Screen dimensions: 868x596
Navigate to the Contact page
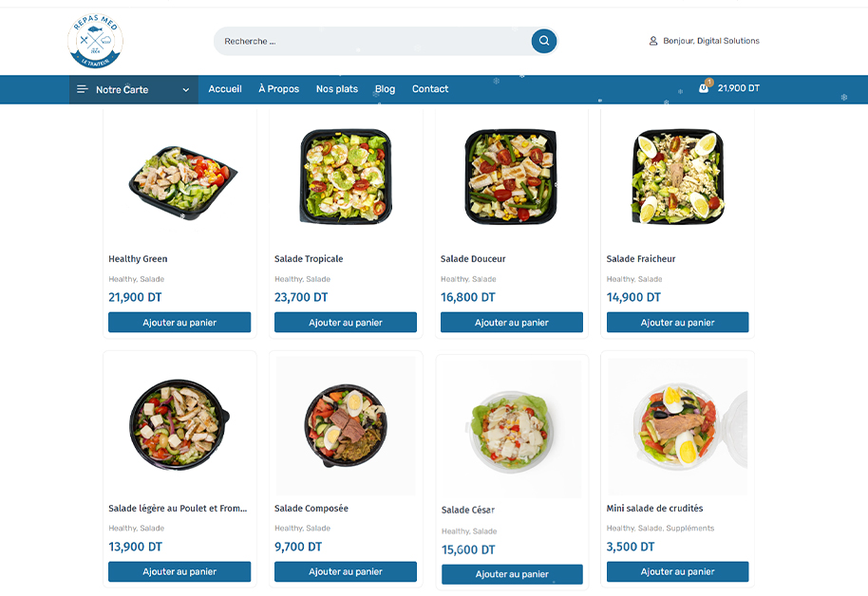coord(430,88)
